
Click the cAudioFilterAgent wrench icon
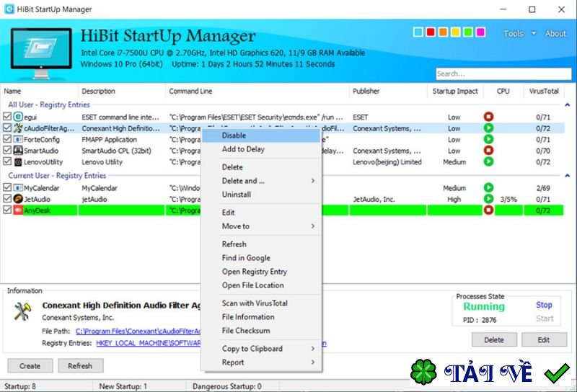pos(18,128)
